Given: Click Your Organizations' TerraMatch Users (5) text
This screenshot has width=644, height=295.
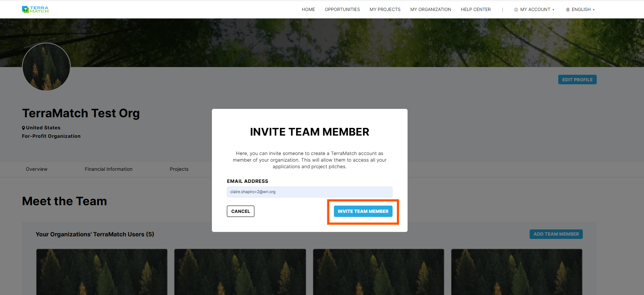Looking at the screenshot, I should [x=95, y=235].
